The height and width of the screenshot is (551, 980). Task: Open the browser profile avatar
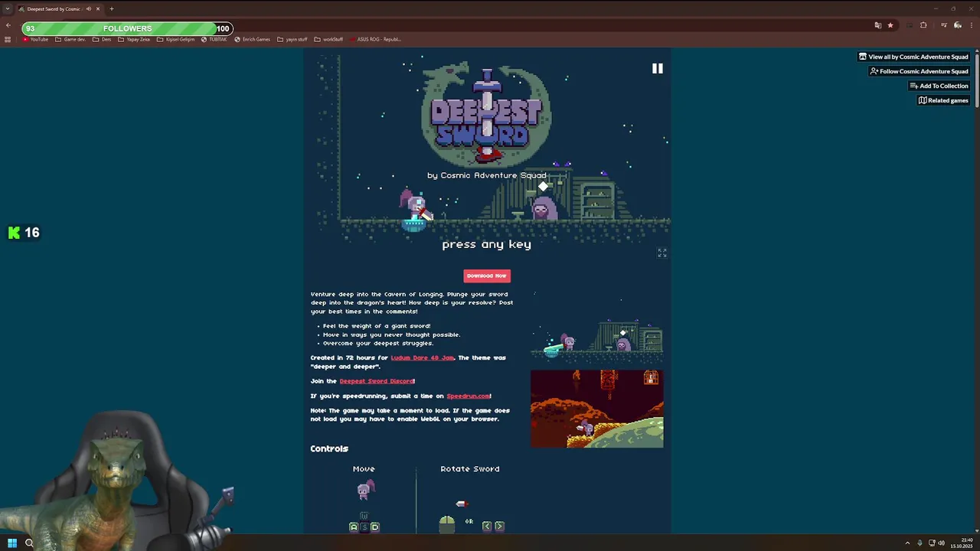[x=958, y=25]
